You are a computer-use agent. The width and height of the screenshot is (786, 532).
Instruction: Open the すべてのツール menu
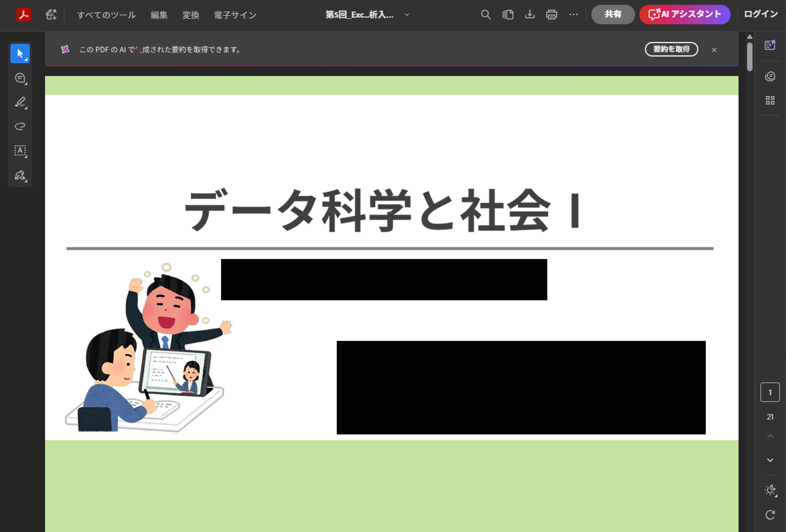(106, 15)
